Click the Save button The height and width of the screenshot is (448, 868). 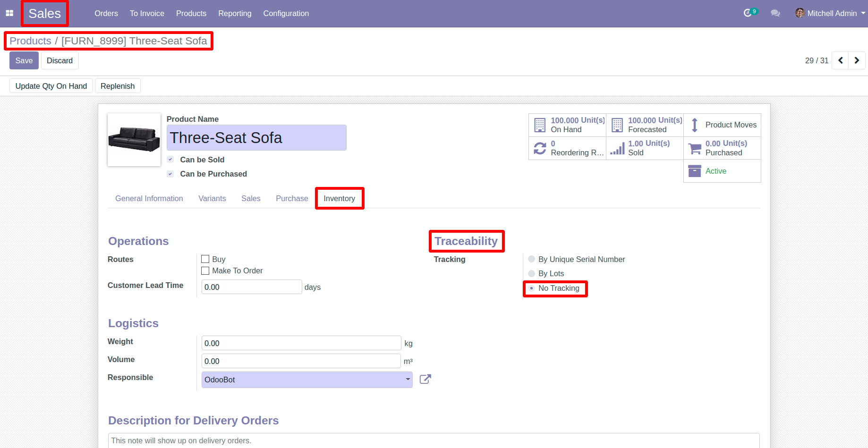[24, 60]
